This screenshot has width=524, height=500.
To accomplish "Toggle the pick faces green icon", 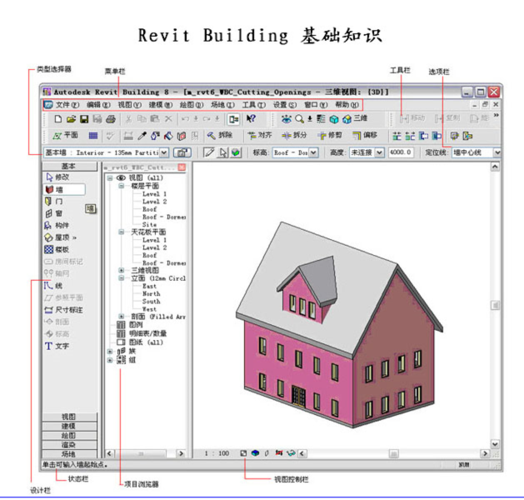I will tap(236, 153).
